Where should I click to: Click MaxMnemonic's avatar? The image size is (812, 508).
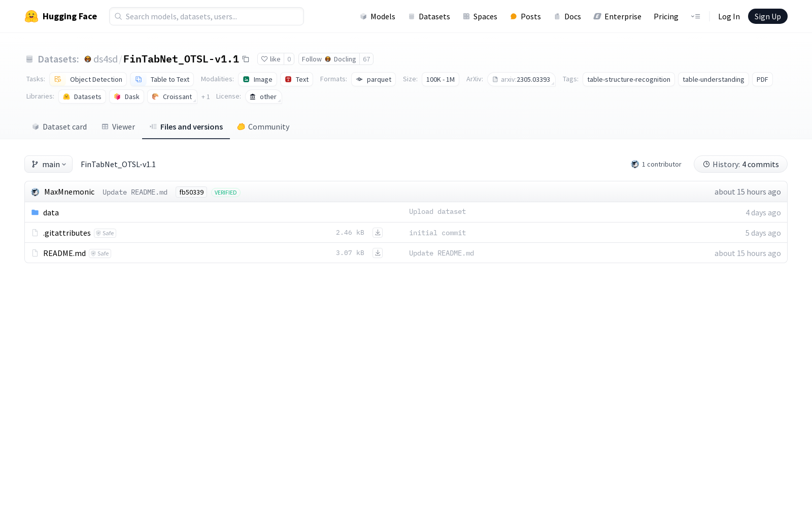coord(35,192)
